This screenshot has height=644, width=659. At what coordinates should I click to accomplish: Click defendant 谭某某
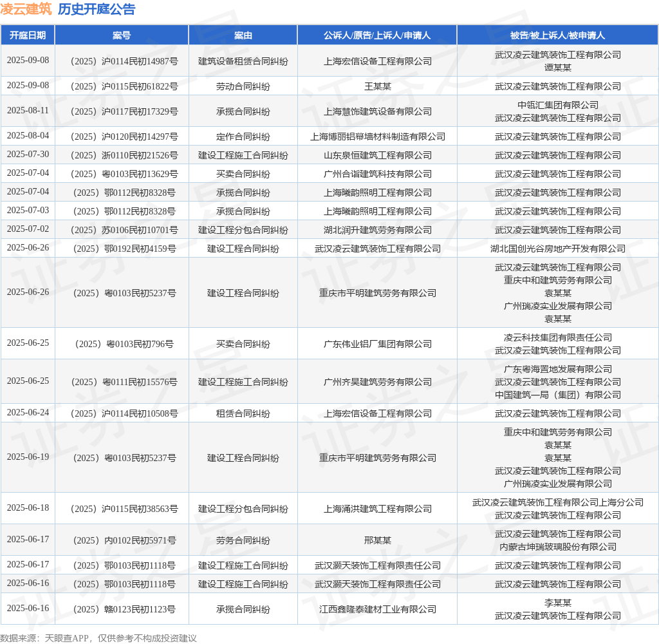pyautogui.click(x=558, y=68)
